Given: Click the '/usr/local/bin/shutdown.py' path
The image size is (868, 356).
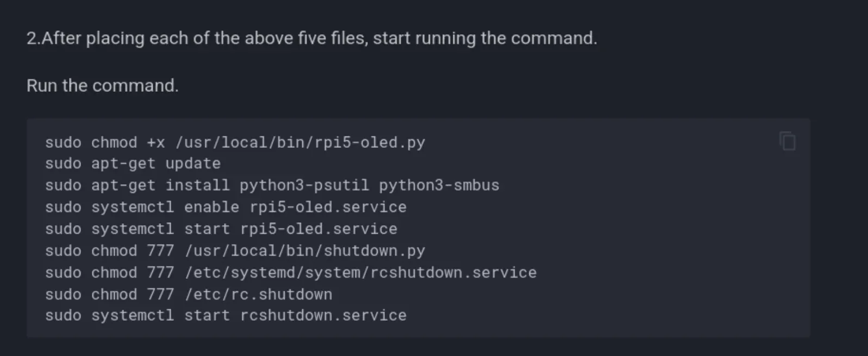Looking at the screenshot, I should click(305, 251).
